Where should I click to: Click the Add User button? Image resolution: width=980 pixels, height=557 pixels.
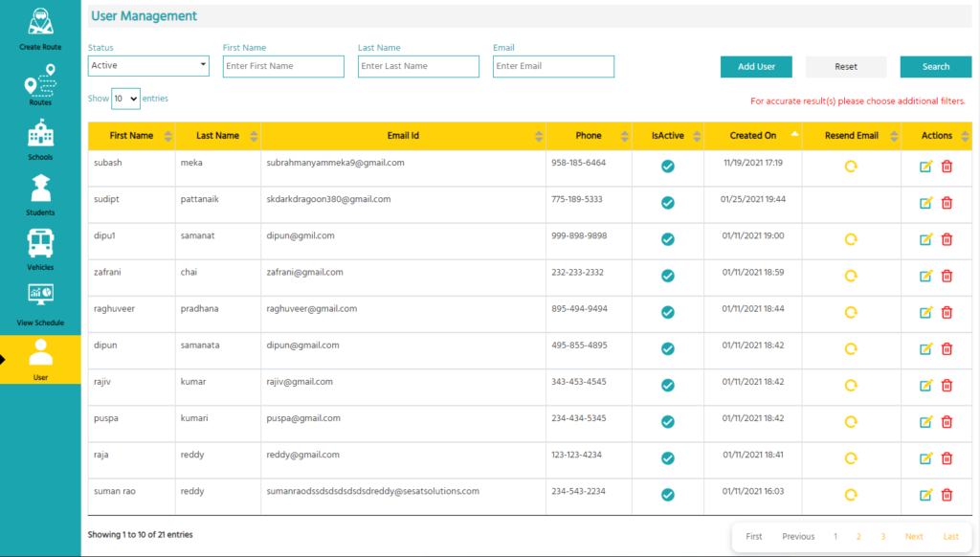(756, 67)
